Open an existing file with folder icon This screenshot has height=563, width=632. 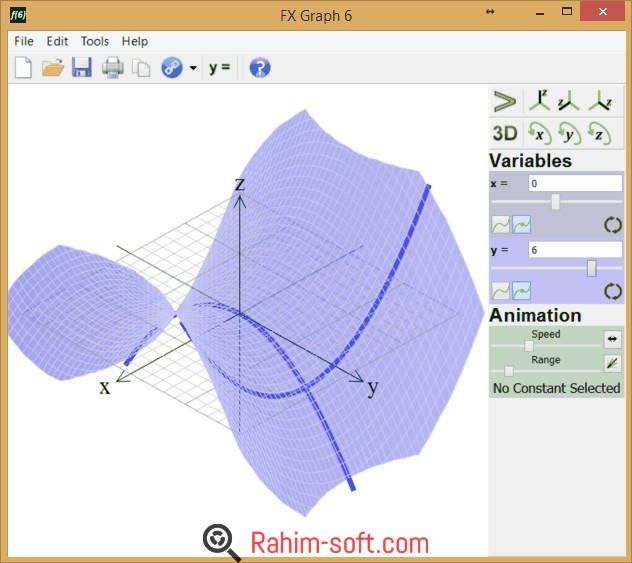tap(53, 67)
